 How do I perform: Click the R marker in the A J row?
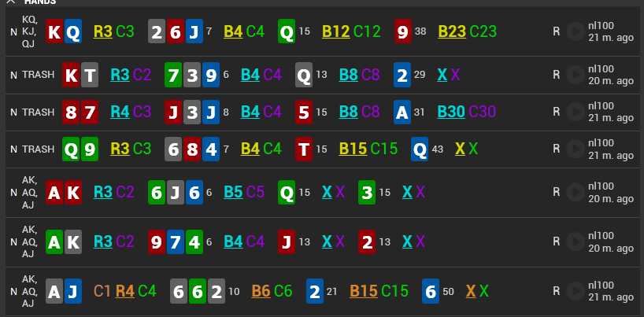pos(556,291)
